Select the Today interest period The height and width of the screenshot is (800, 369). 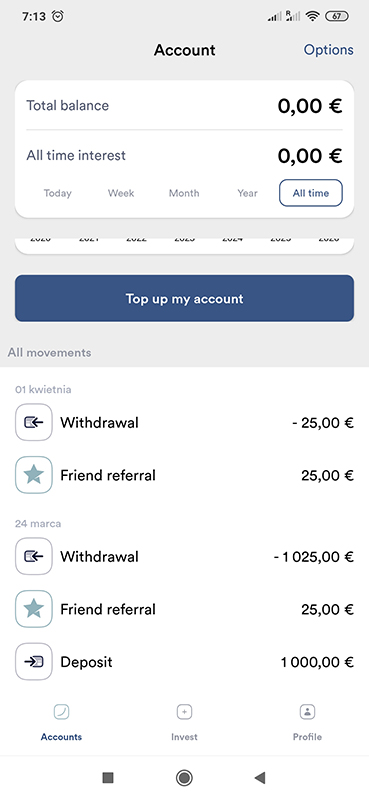[58, 193]
